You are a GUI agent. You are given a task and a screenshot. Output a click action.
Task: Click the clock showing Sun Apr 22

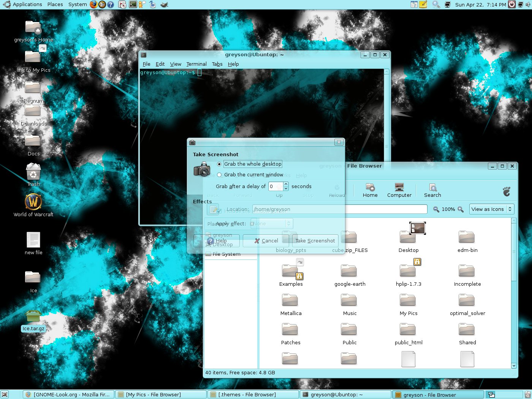pos(480,5)
